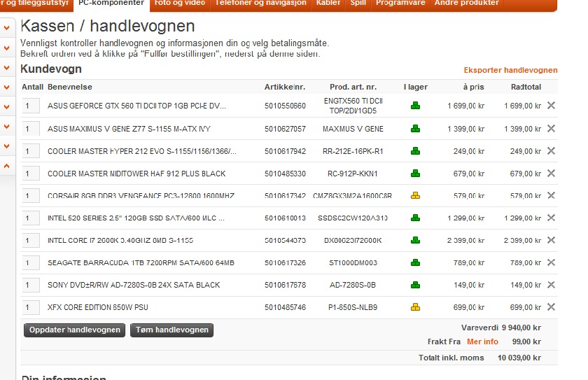This screenshot has width=588, height=380.
Task: Remove Cooler Master HAF 912 row
Action: [551, 173]
